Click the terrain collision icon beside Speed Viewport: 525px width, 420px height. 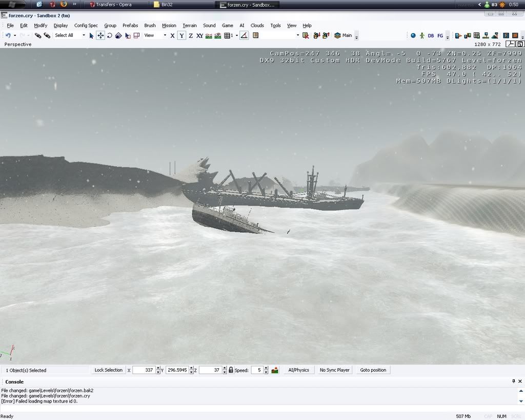pyautogui.click(x=275, y=370)
